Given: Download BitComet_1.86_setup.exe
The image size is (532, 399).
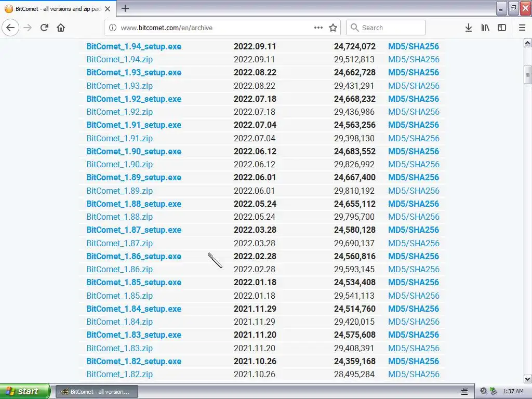Looking at the screenshot, I should pos(134,257).
